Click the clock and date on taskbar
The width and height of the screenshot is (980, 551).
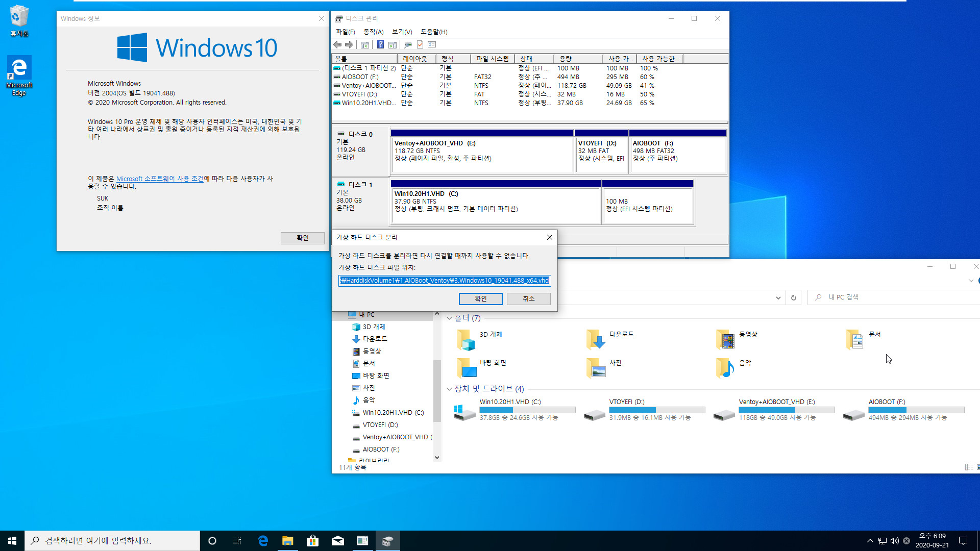tap(932, 541)
